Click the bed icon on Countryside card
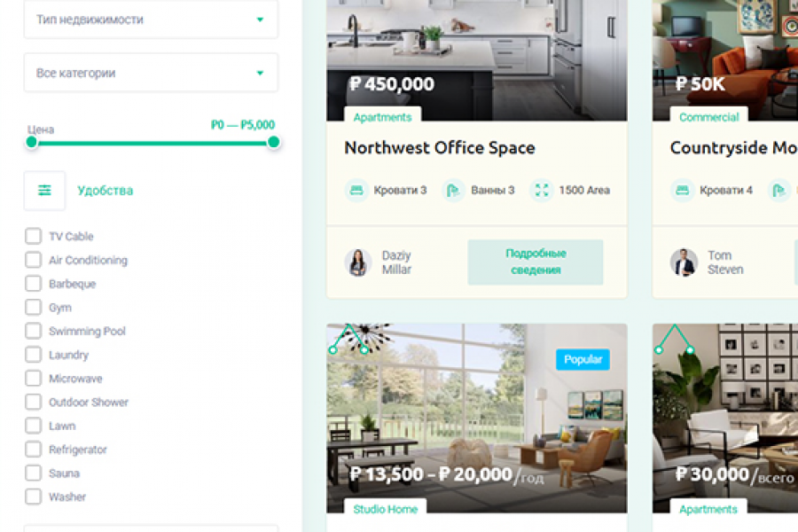Viewport: 798px width, 532px height. [x=682, y=191]
